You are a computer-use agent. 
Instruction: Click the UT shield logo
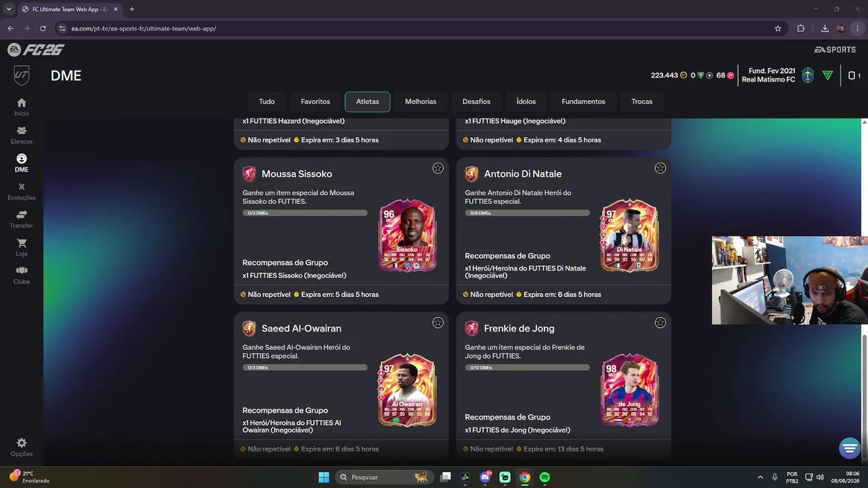pos(22,75)
